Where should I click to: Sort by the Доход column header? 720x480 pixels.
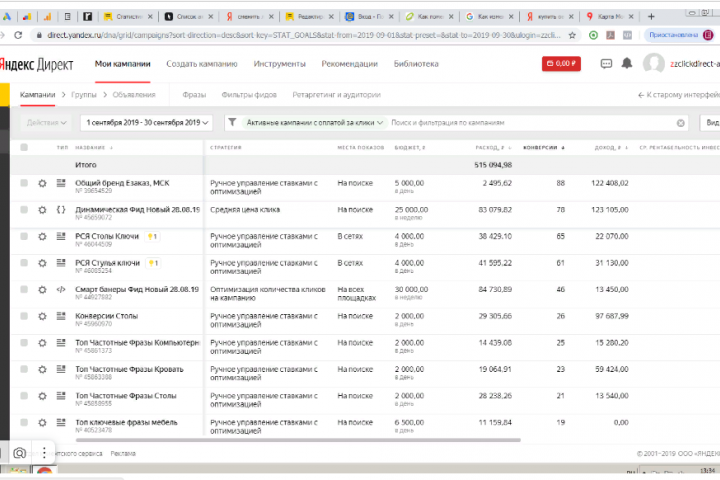(611, 147)
